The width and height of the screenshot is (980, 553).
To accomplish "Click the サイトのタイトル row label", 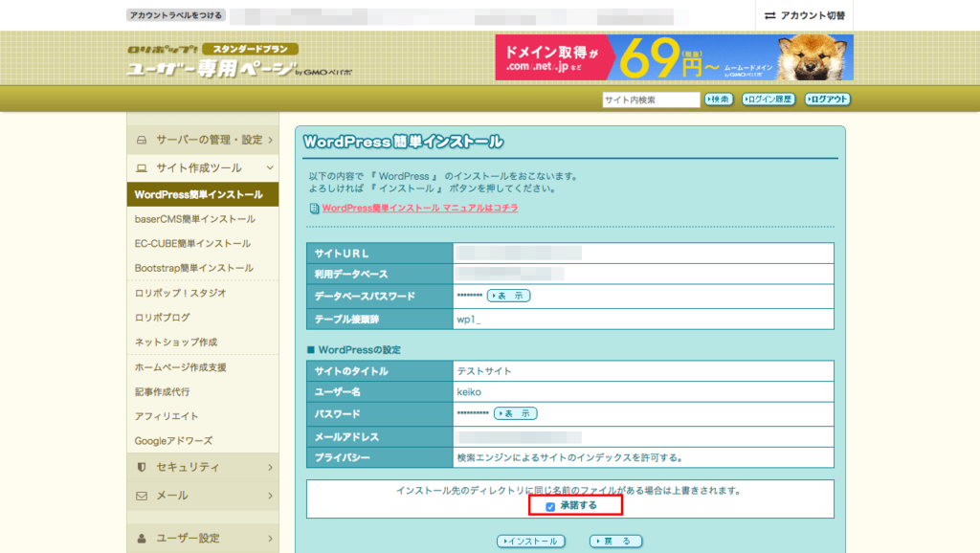I will tap(351, 371).
